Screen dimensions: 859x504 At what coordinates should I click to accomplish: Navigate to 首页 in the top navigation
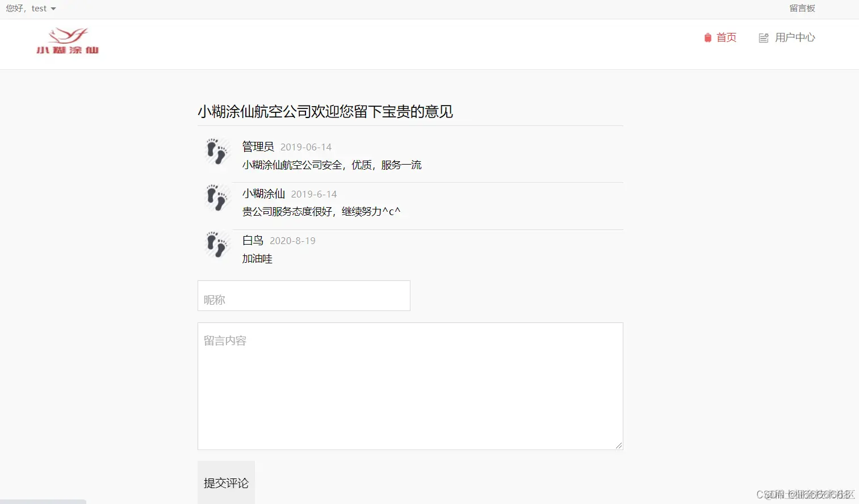pyautogui.click(x=726, y=37)
